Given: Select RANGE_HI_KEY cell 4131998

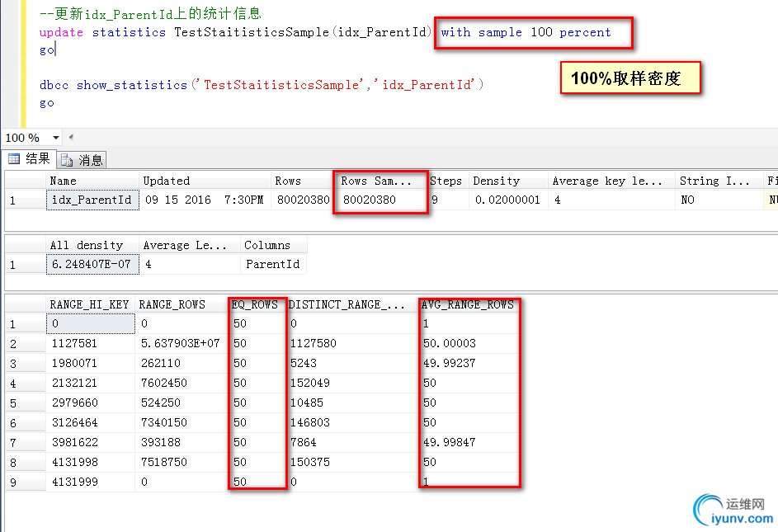Looking at the screenshot, I should coord(90,463).
